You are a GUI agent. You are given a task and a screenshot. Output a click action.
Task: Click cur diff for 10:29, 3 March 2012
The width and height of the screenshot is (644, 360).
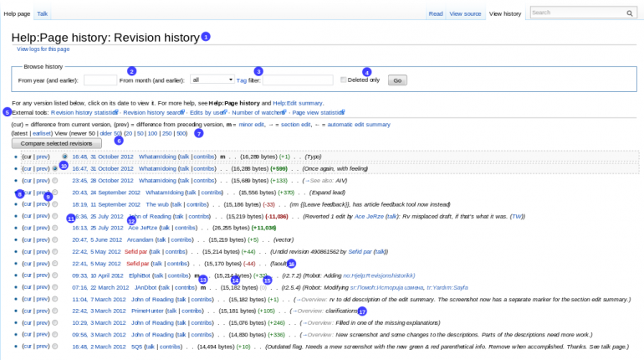point(27,322)
